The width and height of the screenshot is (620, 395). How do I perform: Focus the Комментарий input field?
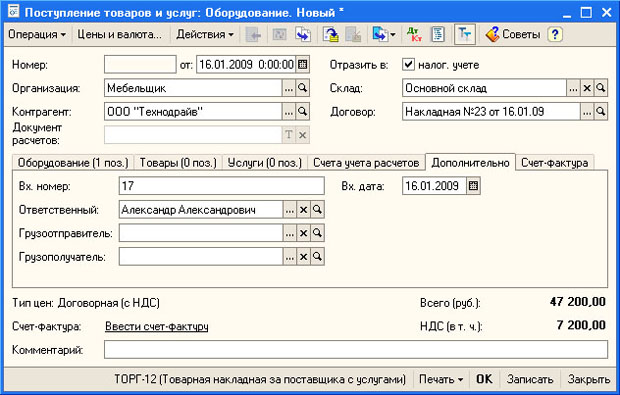tap(356, 350)
